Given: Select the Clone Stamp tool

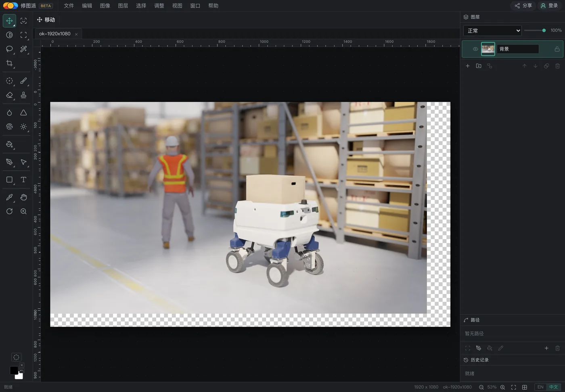Looking at the screenshot, I should tap(23, 95).
